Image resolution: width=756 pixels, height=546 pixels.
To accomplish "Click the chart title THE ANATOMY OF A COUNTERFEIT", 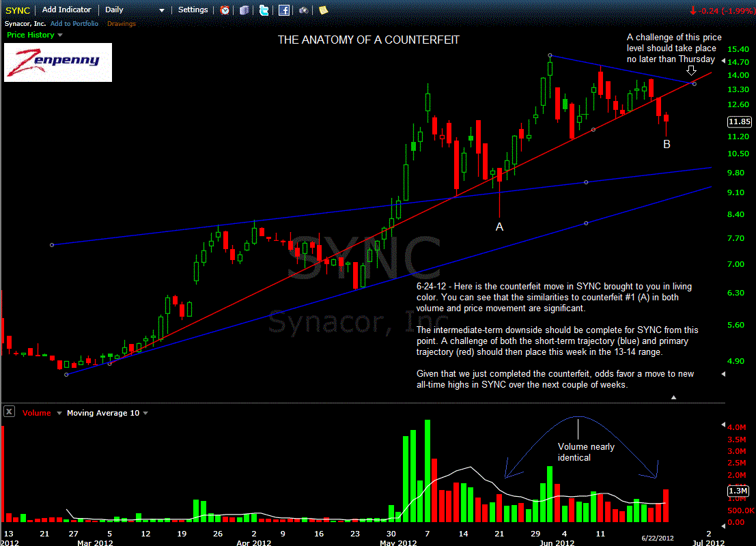I will click(369, 40).
